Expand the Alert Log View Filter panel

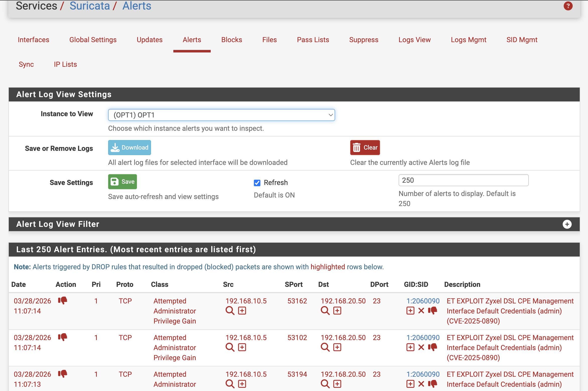[567, 224]
